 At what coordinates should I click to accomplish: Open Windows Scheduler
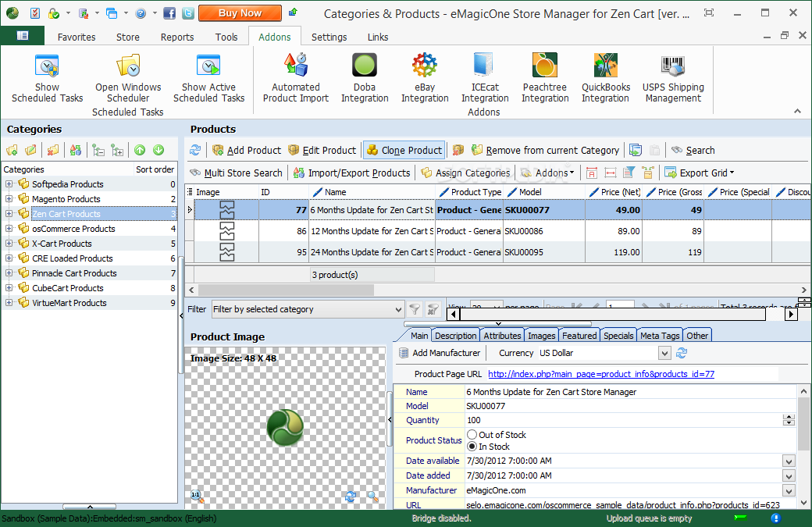click(x=128, y=79)
